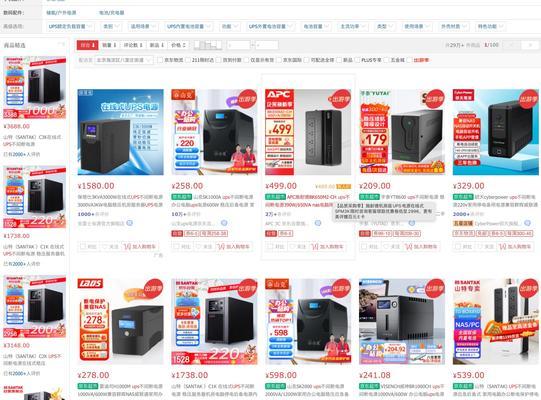Sort results by 价格

tap(179, 45)
